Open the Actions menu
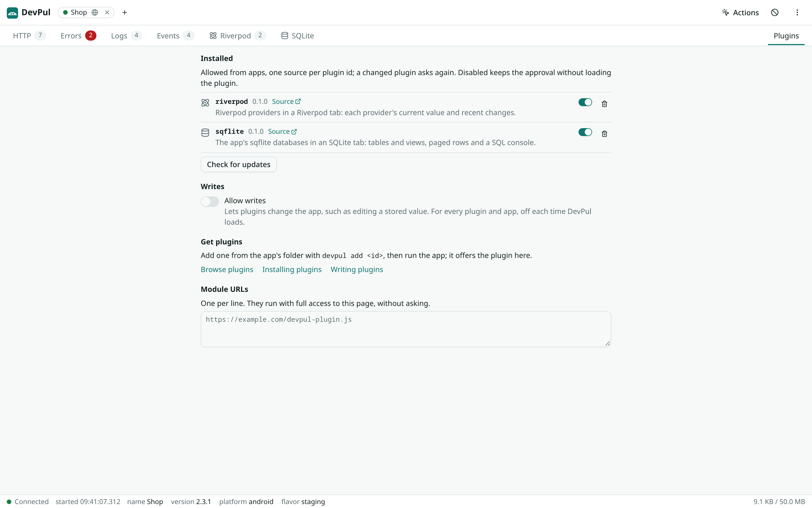 point(741,12)
